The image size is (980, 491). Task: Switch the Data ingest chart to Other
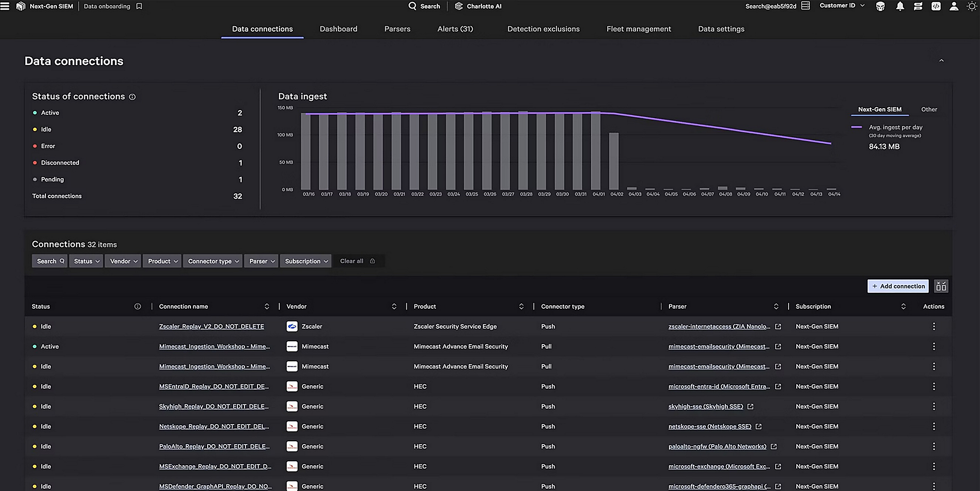(928, 109)
